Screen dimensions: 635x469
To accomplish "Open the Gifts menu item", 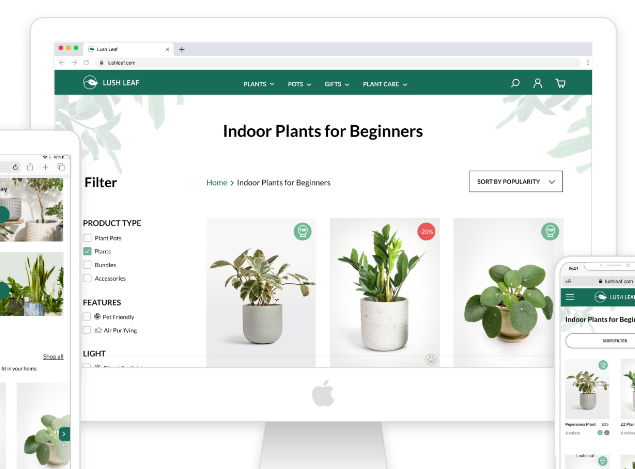I will (x=336, y=84).
